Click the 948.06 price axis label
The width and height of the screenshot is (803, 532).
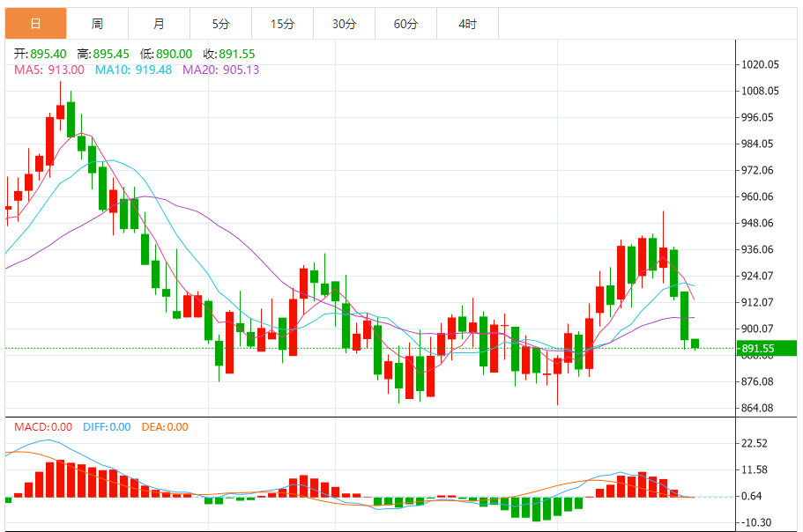[x=757, y=223]
